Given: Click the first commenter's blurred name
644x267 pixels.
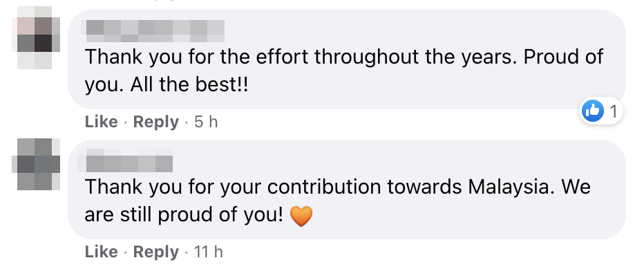Looking at the screenshot, I should pyautogui.click(x=155, y=31).
